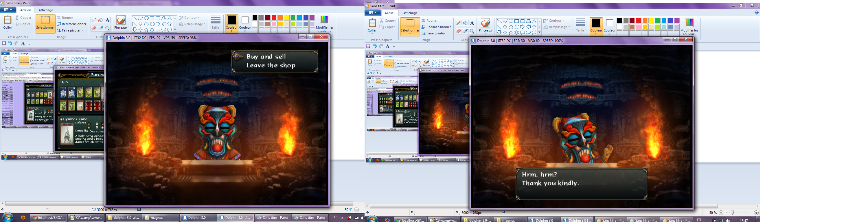868x222 pixels.
Task: Pick the green swatch in left Paint palette
Action: point(293,18)
